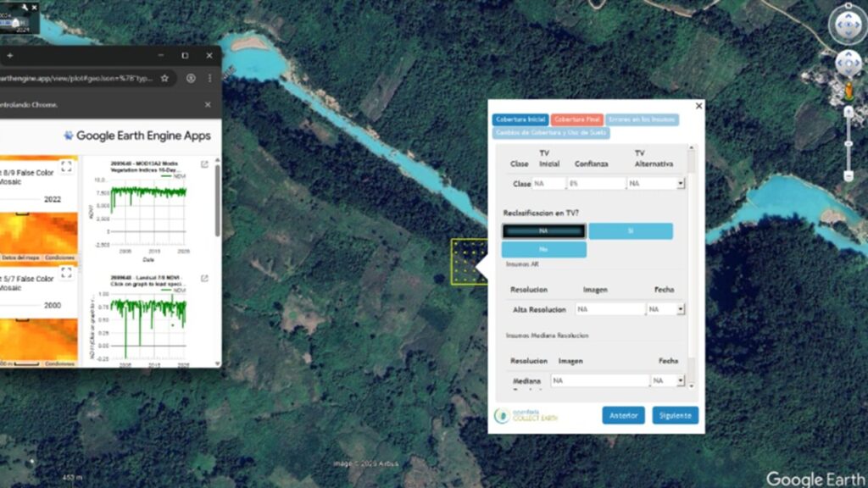Click the Siguiente button
Viewport: 868px width, 488px height.
tap(675, 415)
